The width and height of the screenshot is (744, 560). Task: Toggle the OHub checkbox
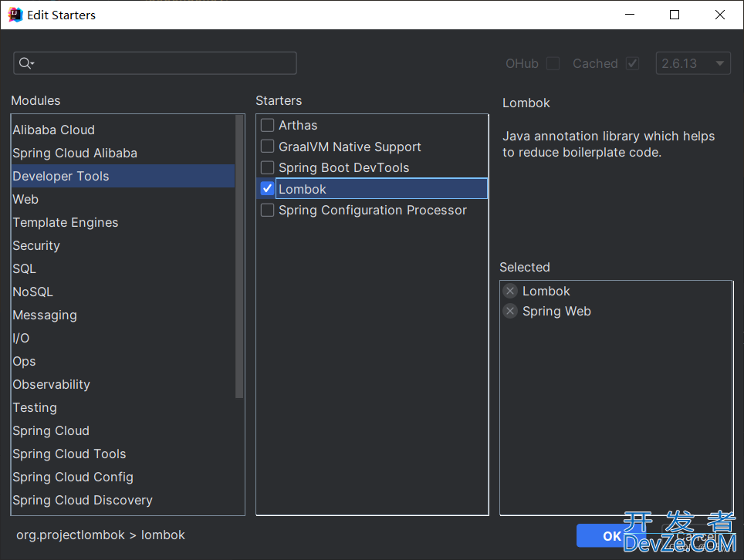tap(553, 63)
